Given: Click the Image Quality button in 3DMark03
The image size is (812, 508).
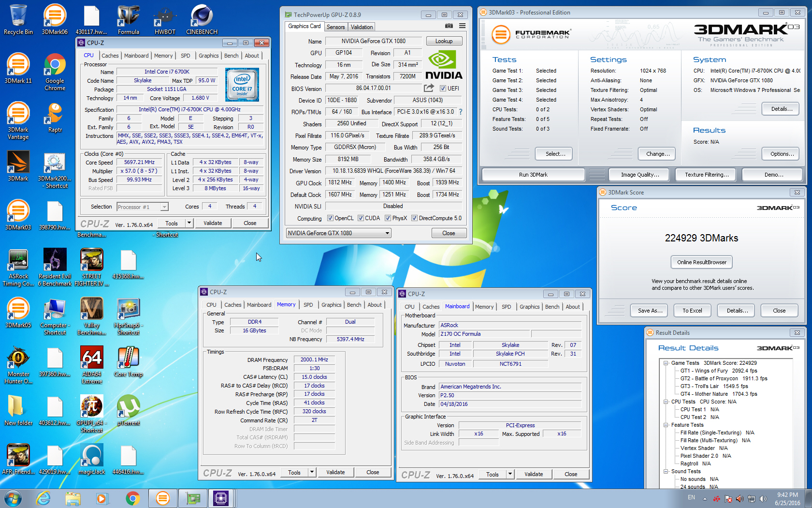Looking at the screenshot, I should coord(640,175).
